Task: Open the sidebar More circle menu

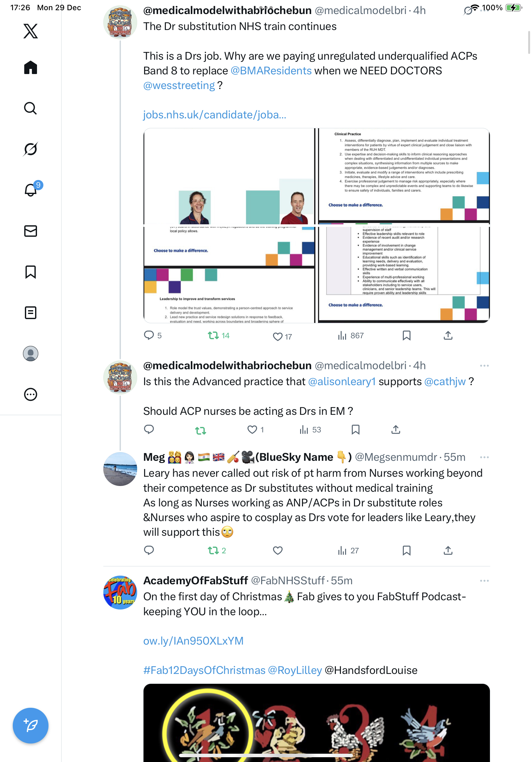Action: [x=31, y=394]
